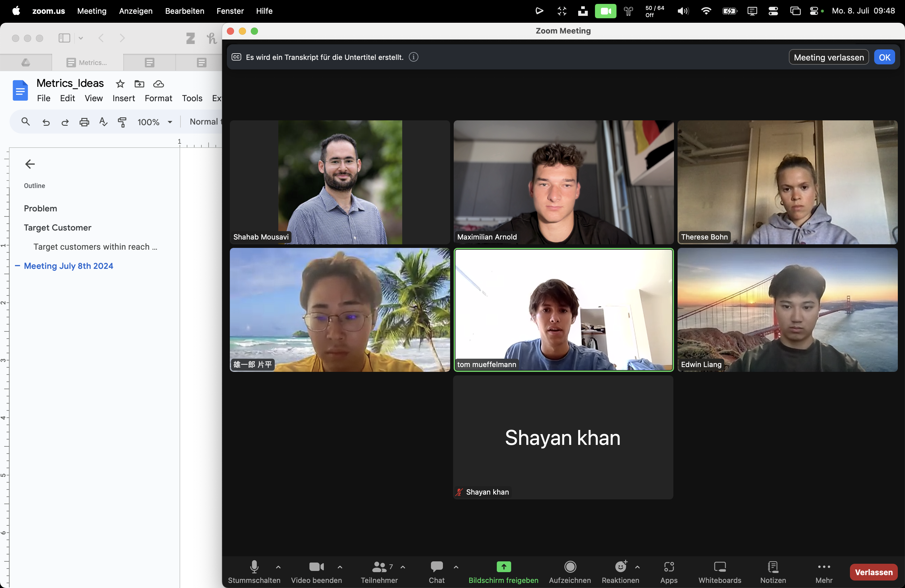Open the Insert menu in Google Docs
This screenshot has width=905, height=588.
[x=123, y=98]
